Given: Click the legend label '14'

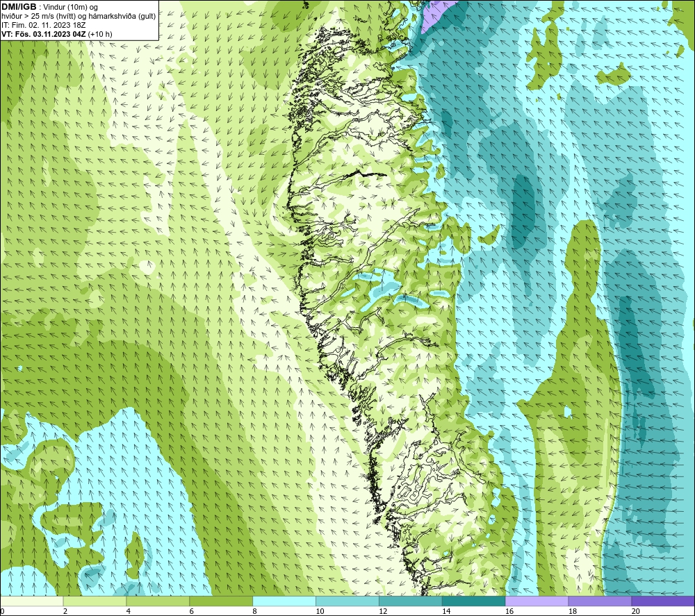Looking at the screenshot, I should point(446,612).
